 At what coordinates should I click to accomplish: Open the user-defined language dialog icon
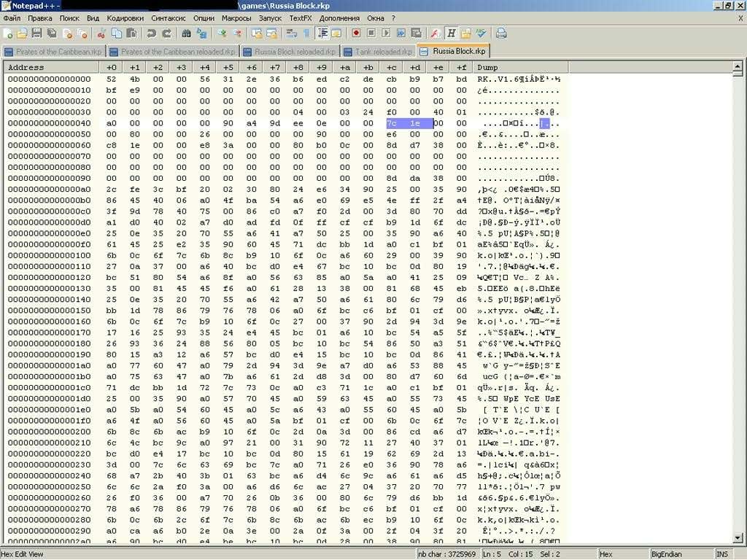(x=336, y=34)
